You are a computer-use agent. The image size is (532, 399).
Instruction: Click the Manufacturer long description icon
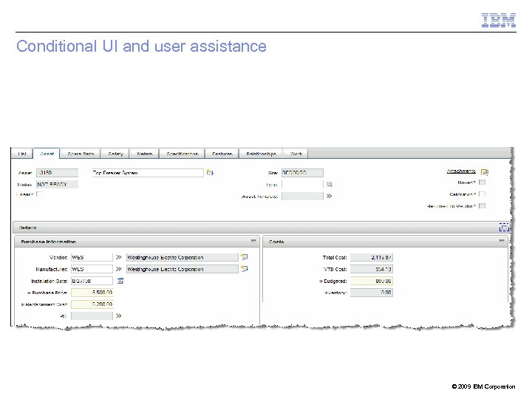[x=245, y=269]
